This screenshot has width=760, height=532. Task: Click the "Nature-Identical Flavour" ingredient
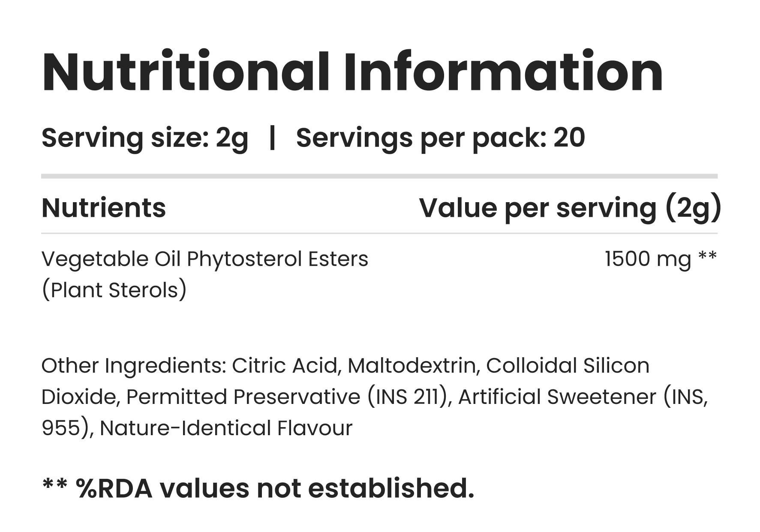tap(226, 428)
